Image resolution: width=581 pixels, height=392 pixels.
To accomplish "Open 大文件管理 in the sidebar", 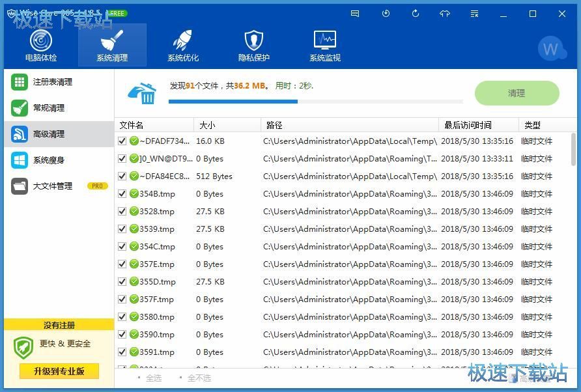I will point(59,186).
